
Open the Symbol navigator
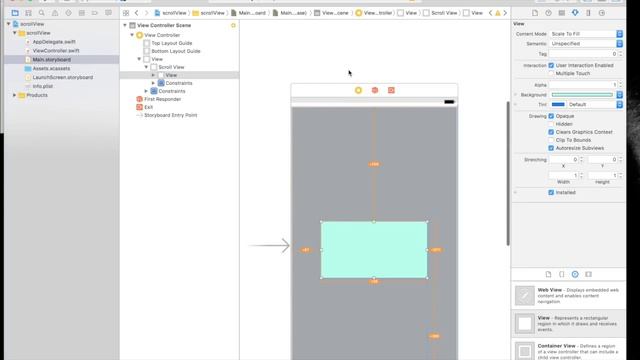(x=28, y=13)
